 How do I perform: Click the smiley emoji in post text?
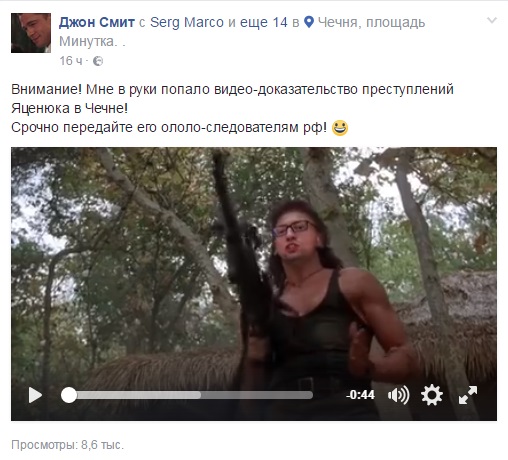340,128
